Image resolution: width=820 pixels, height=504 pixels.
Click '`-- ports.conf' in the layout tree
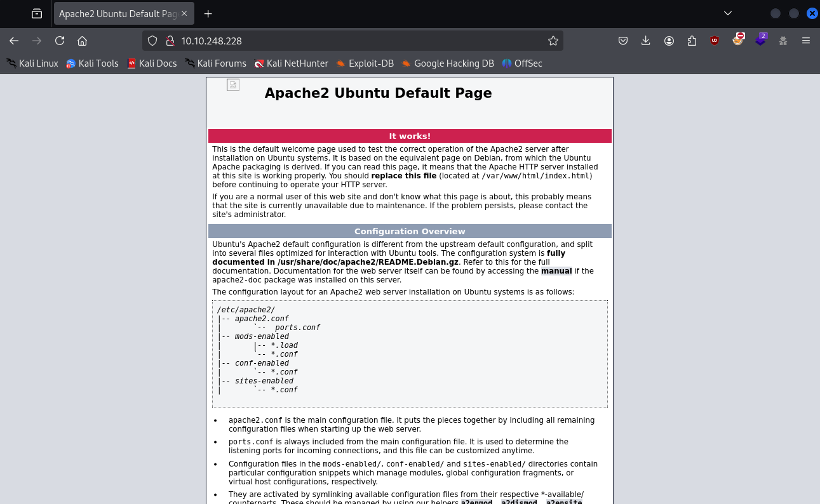(286, 328)
